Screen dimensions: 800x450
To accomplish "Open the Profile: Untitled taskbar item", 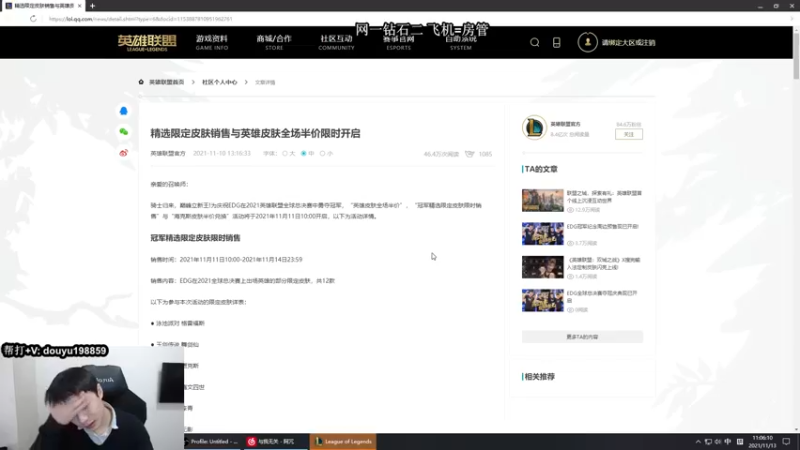I will pos(211,442).
